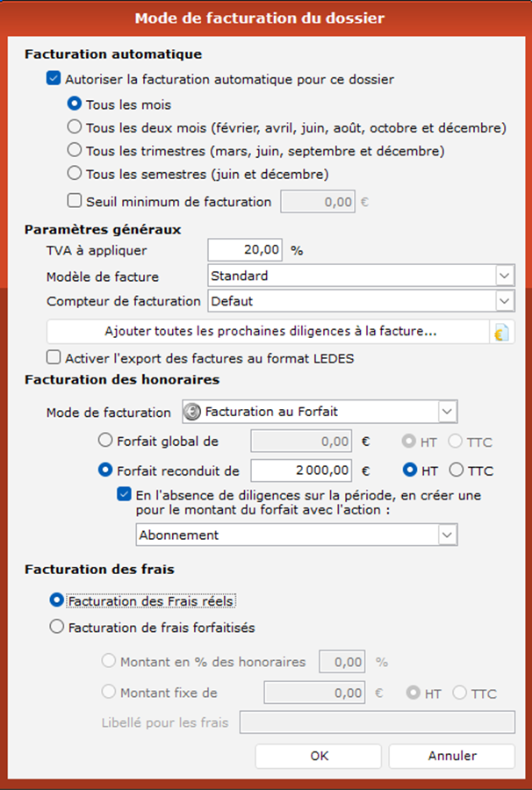Expand the Compteur de facturation dropdown
Screen dimensions: 532x790
point(503,301)
